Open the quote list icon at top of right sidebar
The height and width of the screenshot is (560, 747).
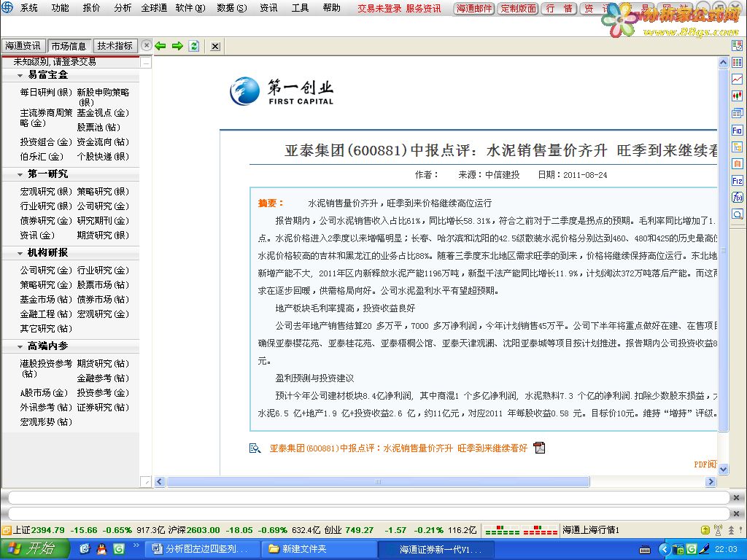[x=737, y=46]
